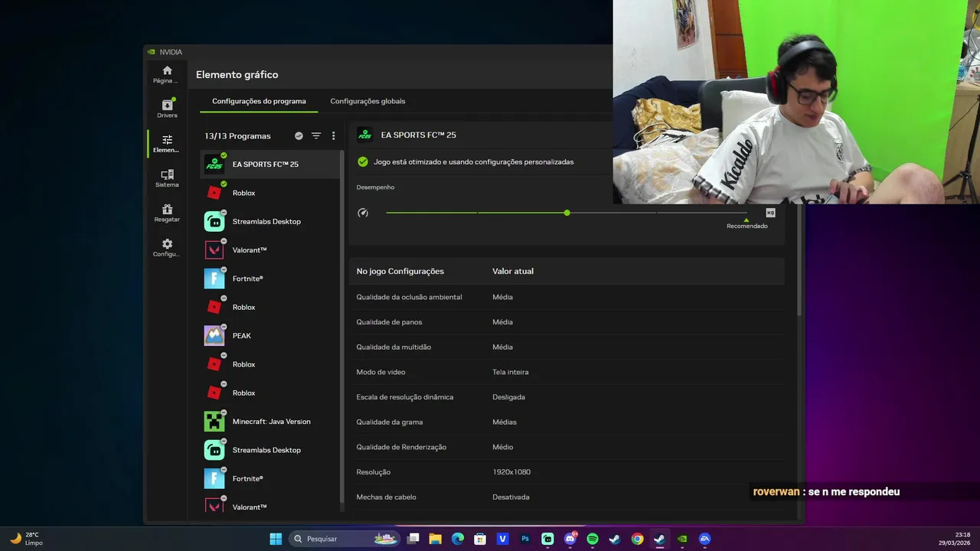This screenshot has height=551, width=980.
Task: Click the 'Tela inteira' value
Action: click(511, 372)
